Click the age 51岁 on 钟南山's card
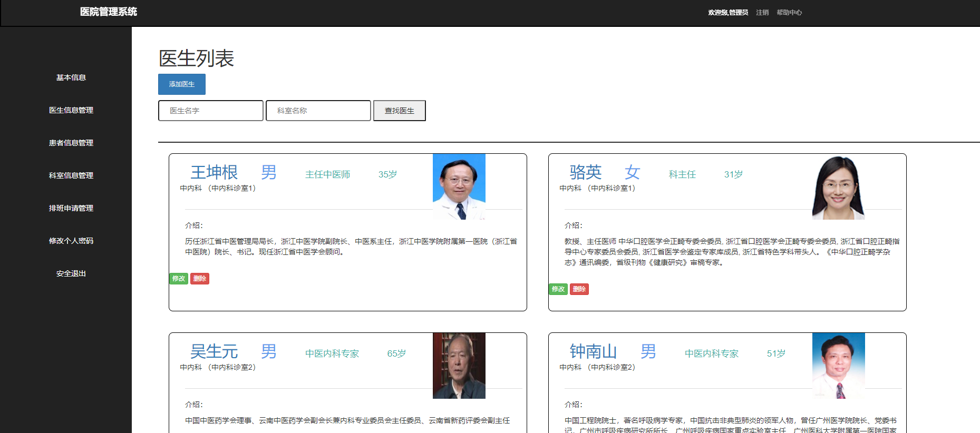980x433 pixels. [776, 353]
